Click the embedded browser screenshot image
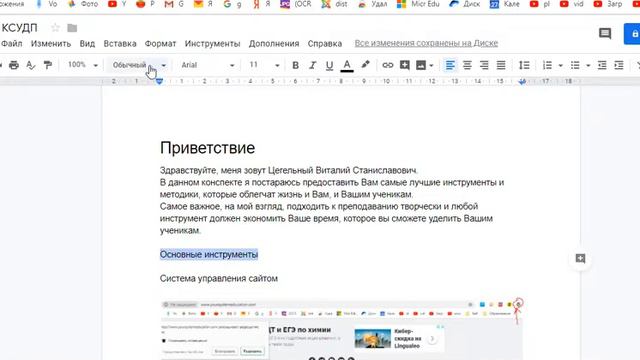The image size is (640, 360). pyautogui.click(x=341, y=329)
